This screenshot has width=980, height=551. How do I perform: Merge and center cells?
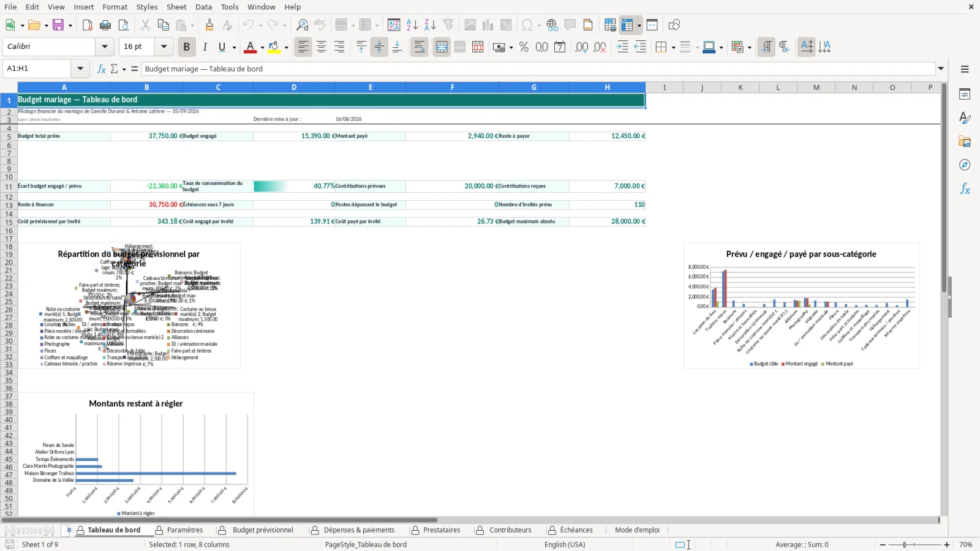click(x=442, y=47)
